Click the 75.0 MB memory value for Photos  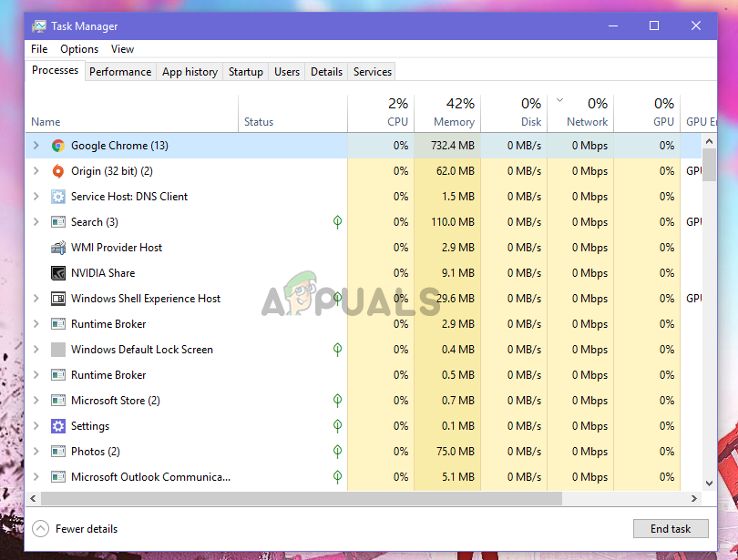coord(456,452)
